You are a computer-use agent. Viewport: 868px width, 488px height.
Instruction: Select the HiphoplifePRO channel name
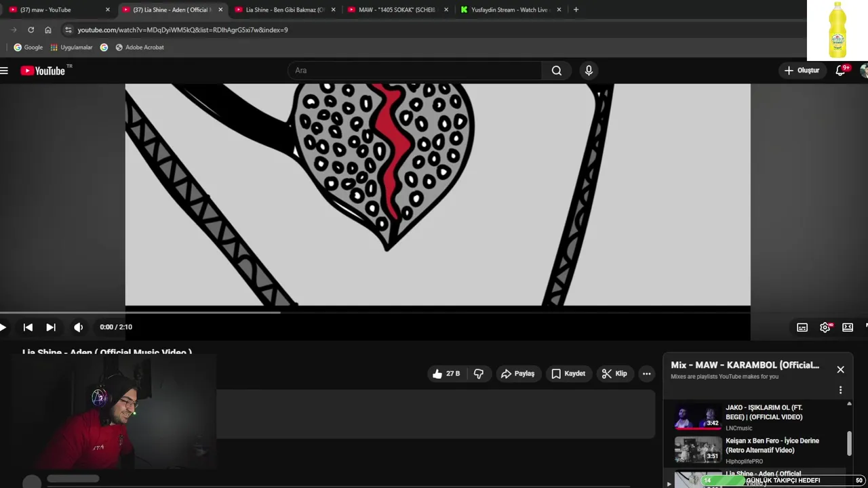pyautogui.click(x=744, y=461)
